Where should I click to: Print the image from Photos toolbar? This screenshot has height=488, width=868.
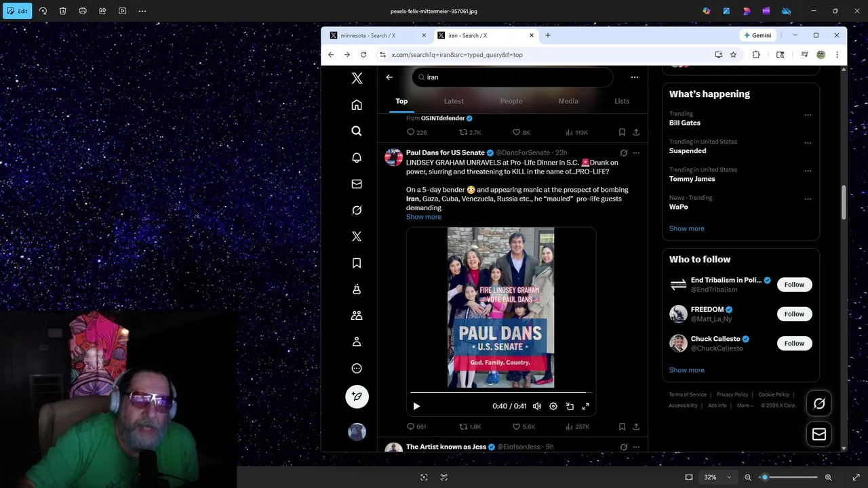click(83, 11)
